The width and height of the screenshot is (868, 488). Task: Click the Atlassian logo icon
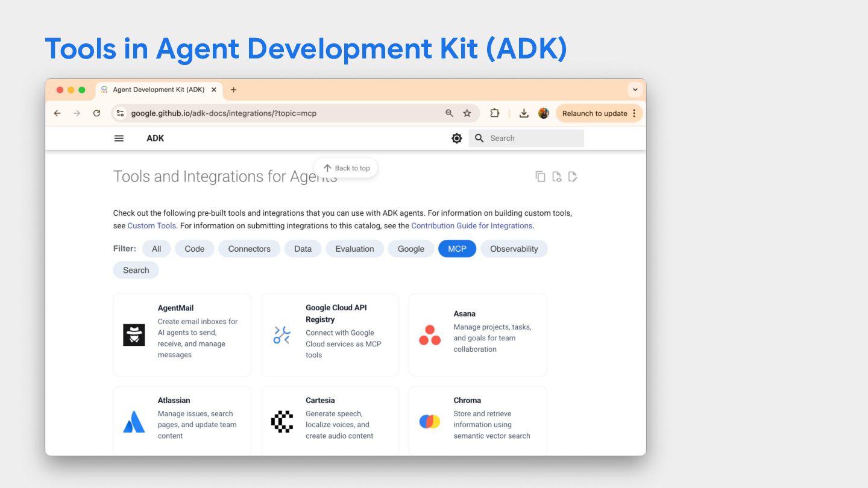tap(134, 422)
